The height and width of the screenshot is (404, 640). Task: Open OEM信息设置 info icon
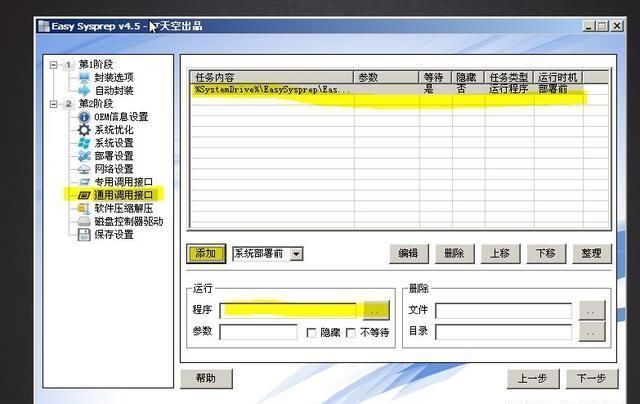coord(84,117)
